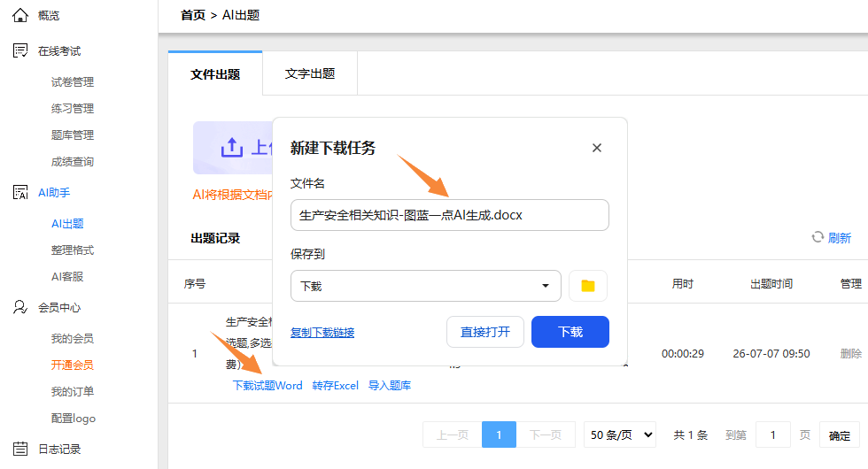Click the upload icon in the file upload area
Screen dimensions: 868x469
(232, 147)
